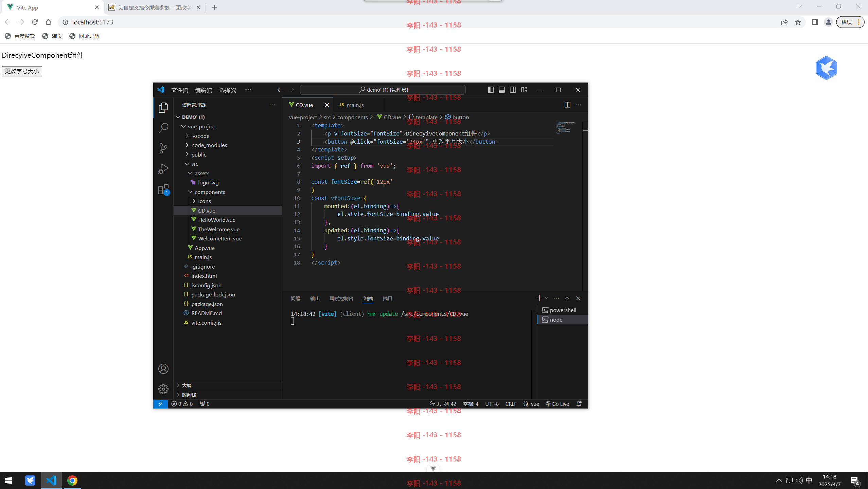Open the Selection menu in VS Code
This screenshot has width=868, height=489.
point(228,90)
